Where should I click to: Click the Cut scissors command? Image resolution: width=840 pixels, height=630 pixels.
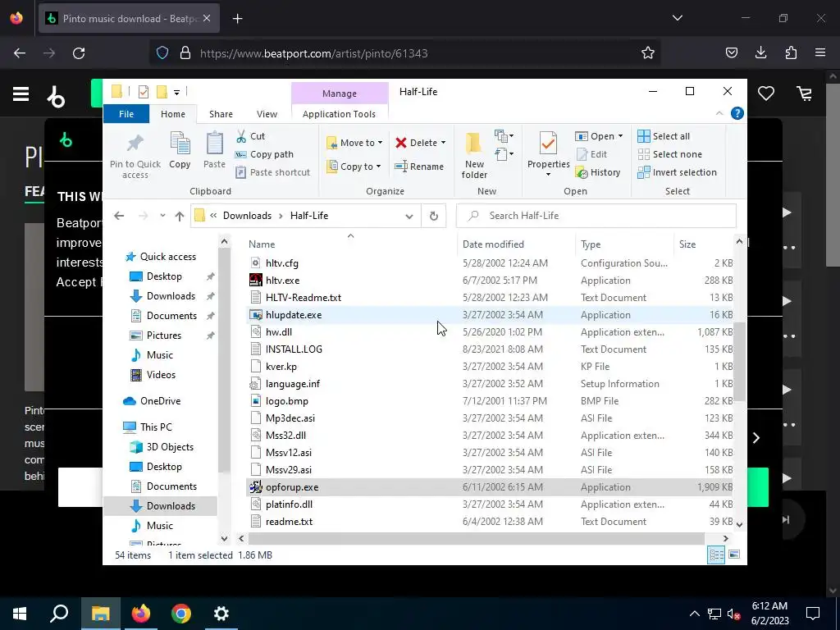pyautogui.click(x=251, y=136)
